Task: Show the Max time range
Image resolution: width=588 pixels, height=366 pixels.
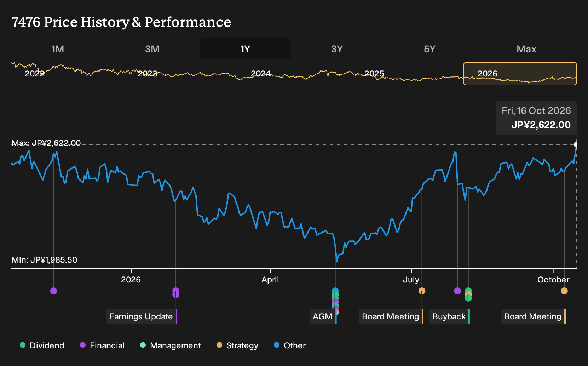Action: click(x=526, y=49)
